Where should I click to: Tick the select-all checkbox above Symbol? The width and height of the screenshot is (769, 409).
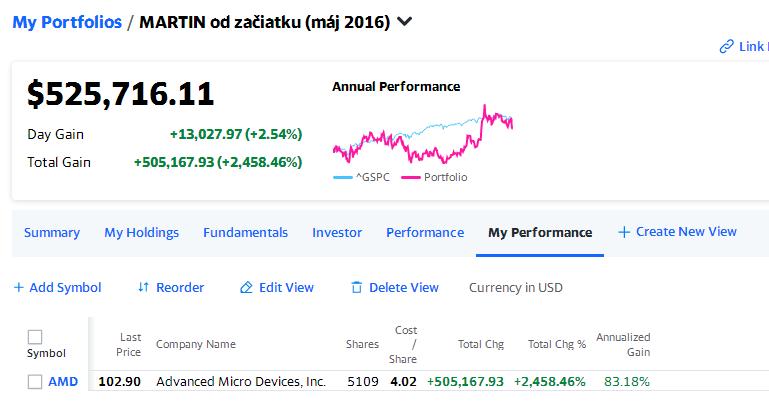pos(35,337)
